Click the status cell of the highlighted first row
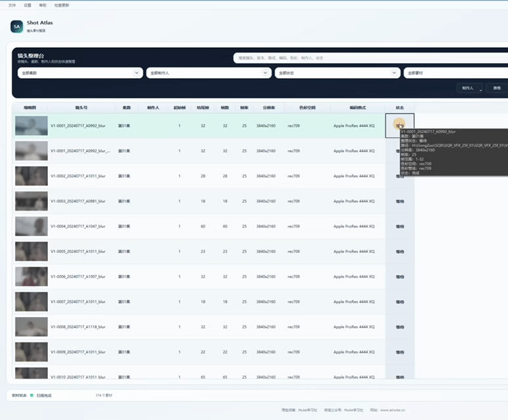 [x=400, y=125]
